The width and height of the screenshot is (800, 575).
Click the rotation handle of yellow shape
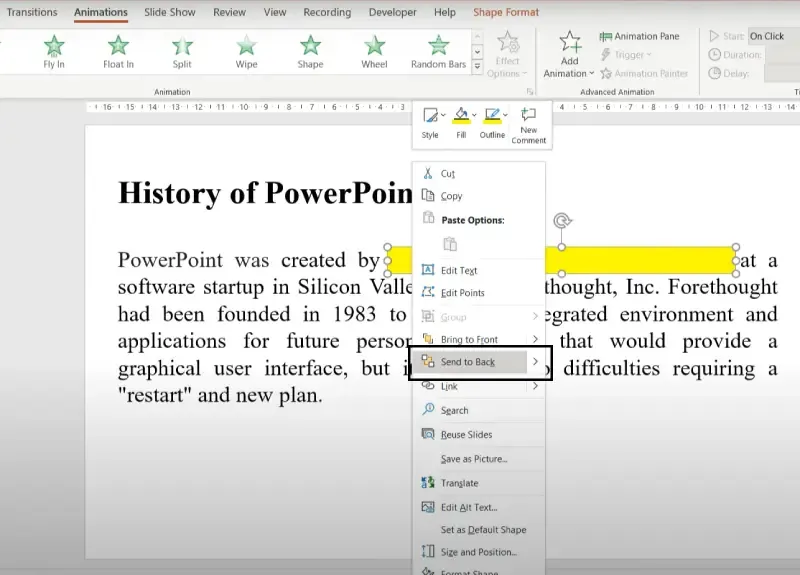pos(562,221)
